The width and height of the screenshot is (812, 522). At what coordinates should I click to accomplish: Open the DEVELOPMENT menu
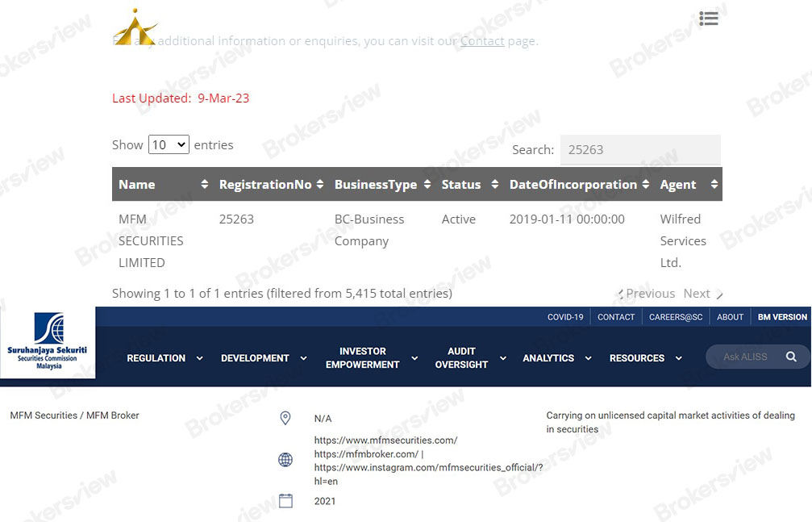(x=255, y=358)
